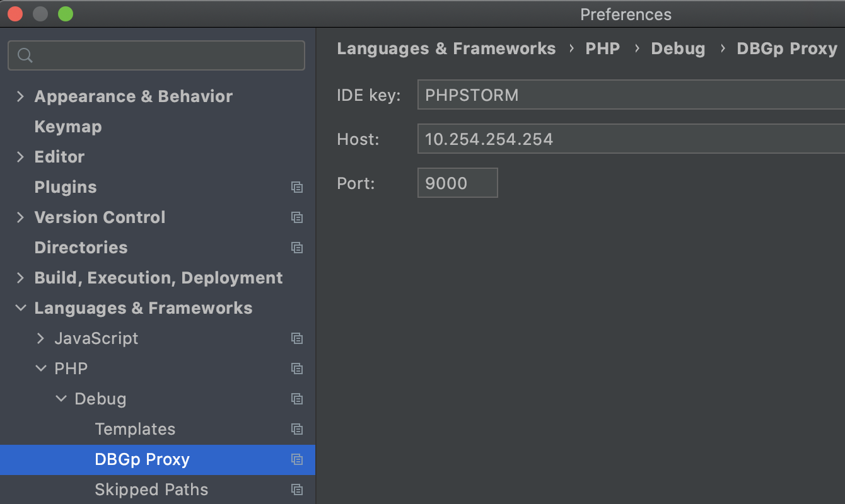Image resolution: width=845 pixels, height=504 pixels.
Task: Expand the Editor section
Action: pos(20,157)
